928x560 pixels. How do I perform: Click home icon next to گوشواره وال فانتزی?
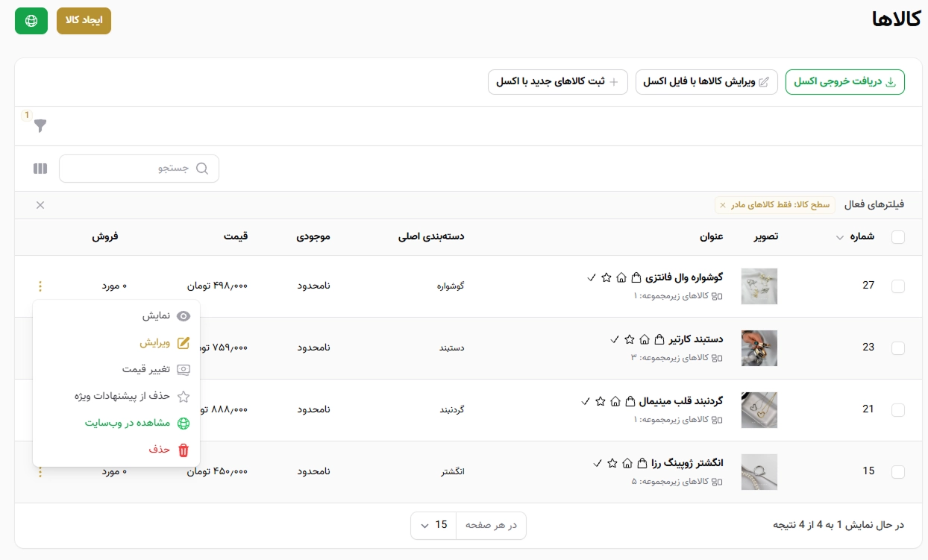coord(621,277)
